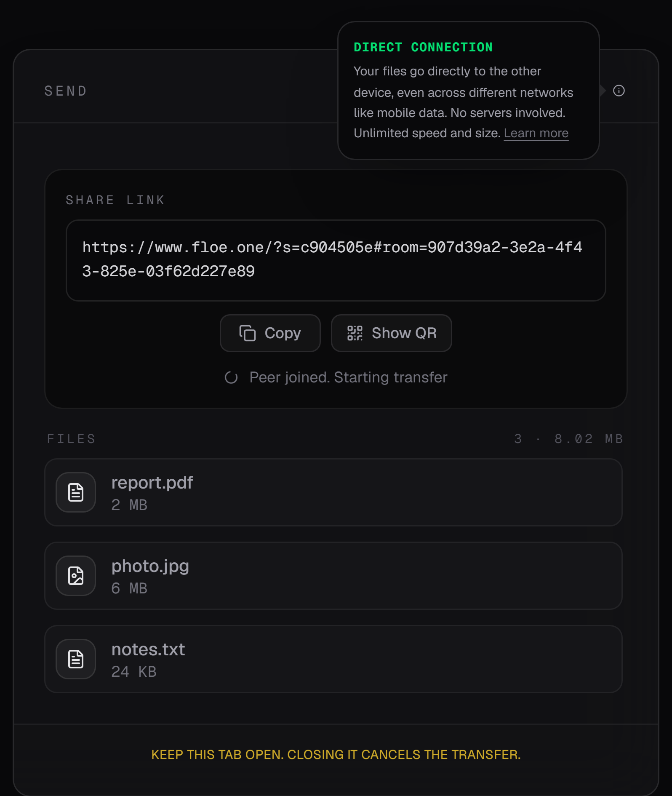Show the QR code for sharing

391,333
